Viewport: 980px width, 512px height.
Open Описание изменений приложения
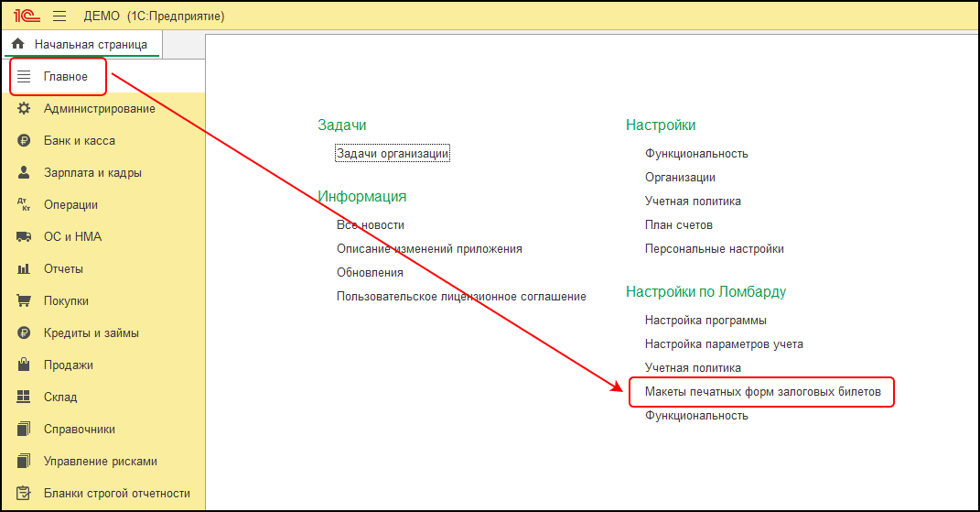pos(429,248)
